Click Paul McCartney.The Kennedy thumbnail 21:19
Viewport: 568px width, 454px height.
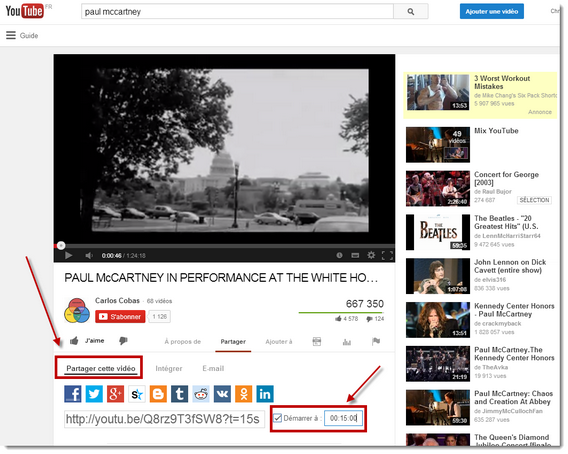tap(438, 364)
